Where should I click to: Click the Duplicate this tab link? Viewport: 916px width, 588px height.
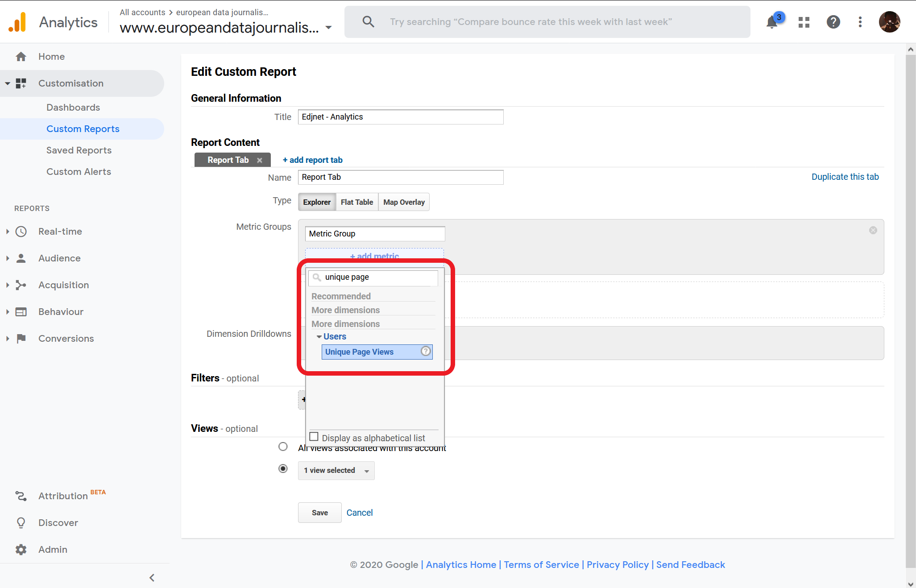coord(845,177)
